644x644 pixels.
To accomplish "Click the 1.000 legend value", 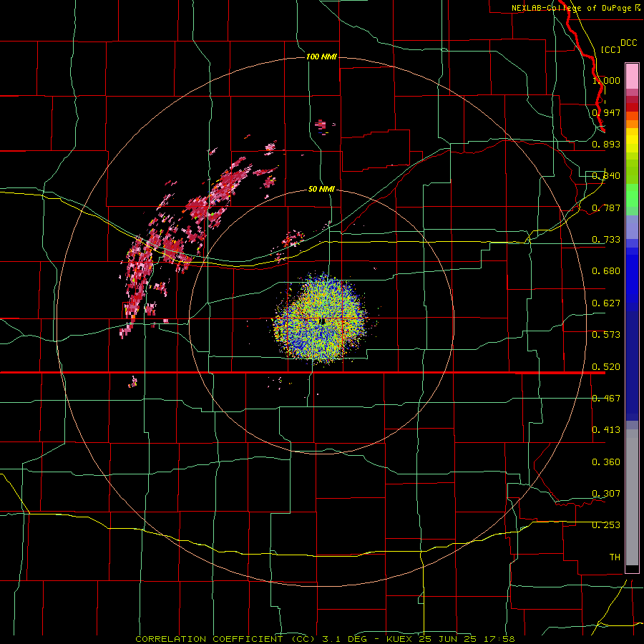I will (x=606, y=80).
